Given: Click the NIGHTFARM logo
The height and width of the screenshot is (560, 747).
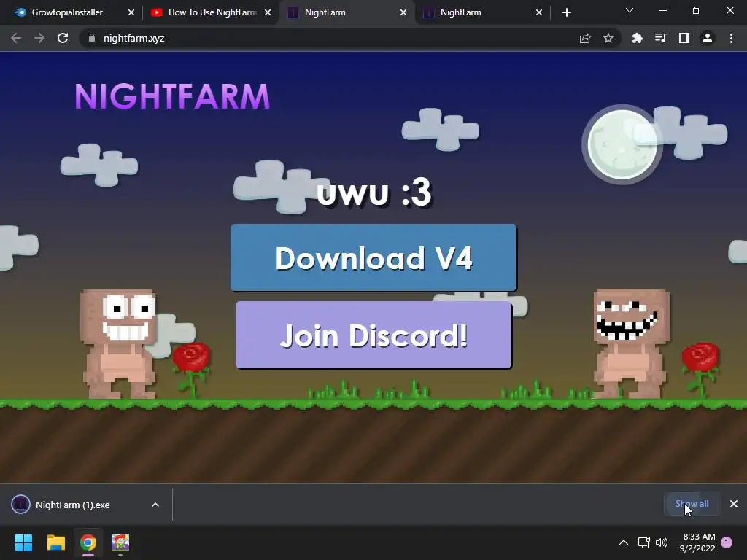Looking at the screenshot, I should tap(172, 97).
